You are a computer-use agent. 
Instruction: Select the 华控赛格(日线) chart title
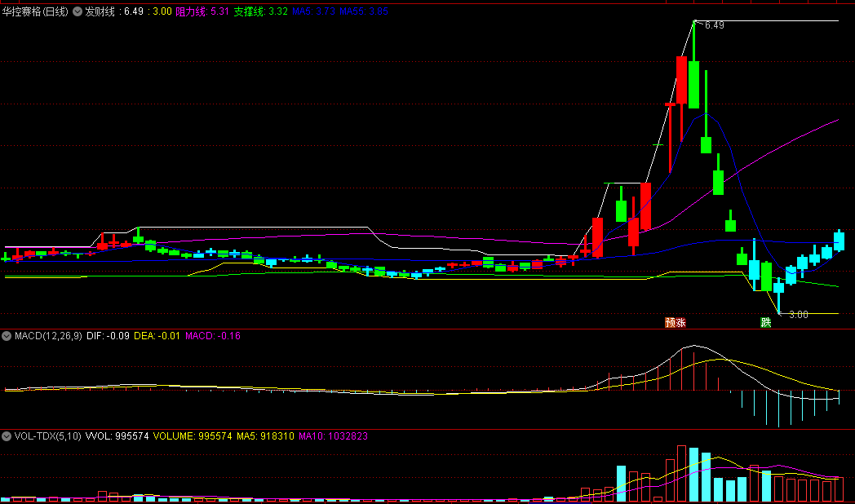click(35, 11)
